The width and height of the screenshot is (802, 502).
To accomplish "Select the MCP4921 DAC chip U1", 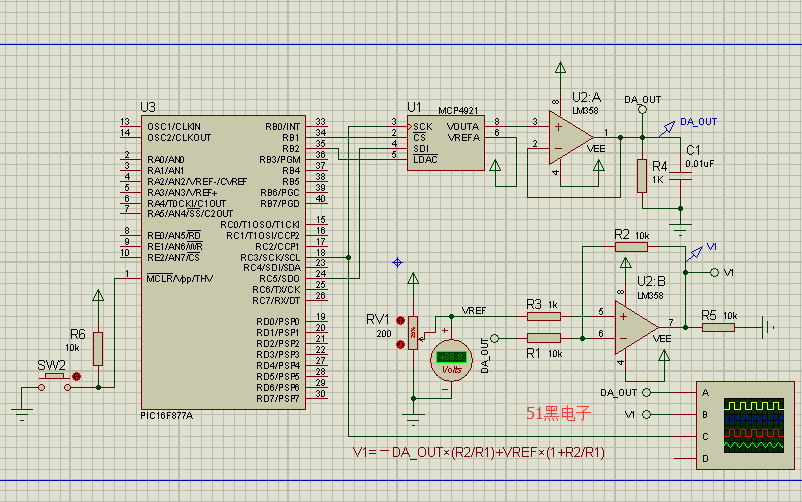I will [x=445, y=143].
